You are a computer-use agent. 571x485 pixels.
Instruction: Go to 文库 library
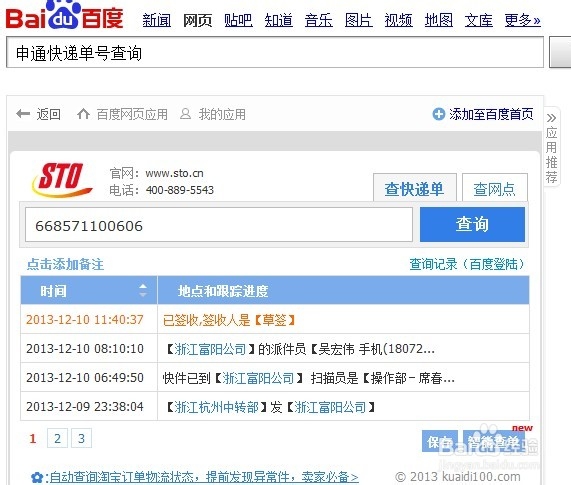pos(479,20)
